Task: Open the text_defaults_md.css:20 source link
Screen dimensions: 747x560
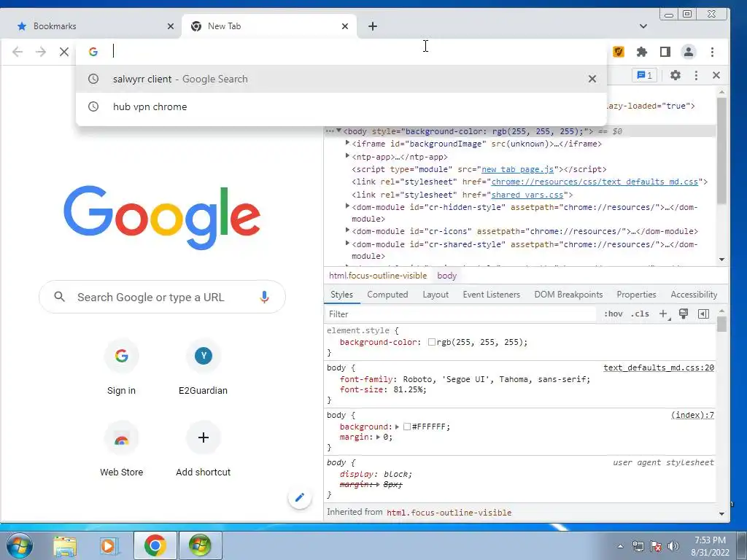Action: [x=659, y=367]
